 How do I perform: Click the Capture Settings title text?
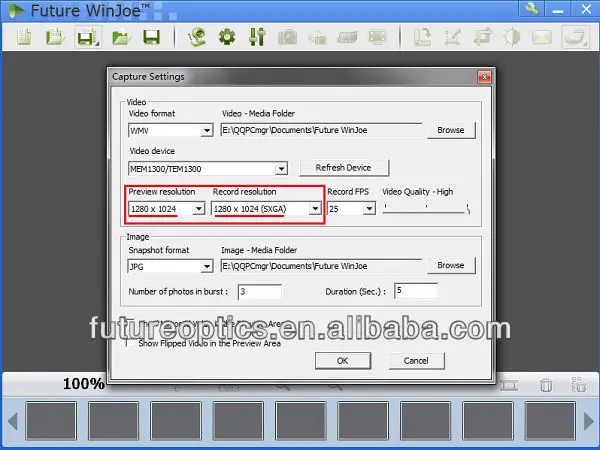point(148,77)
